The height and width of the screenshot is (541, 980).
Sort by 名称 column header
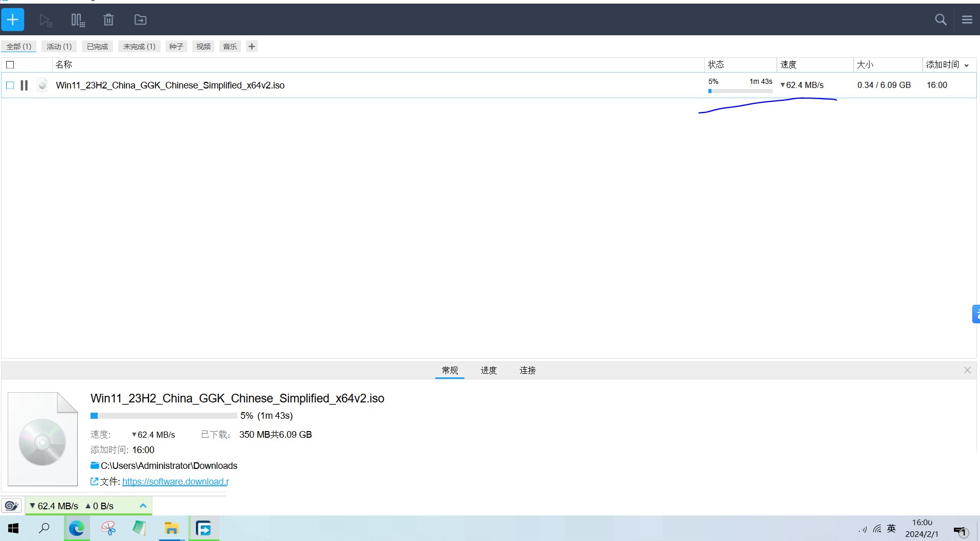click(378, 65)
